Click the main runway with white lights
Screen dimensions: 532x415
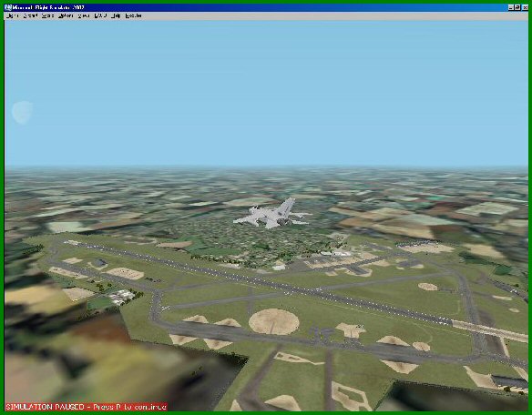coord(258,280)
